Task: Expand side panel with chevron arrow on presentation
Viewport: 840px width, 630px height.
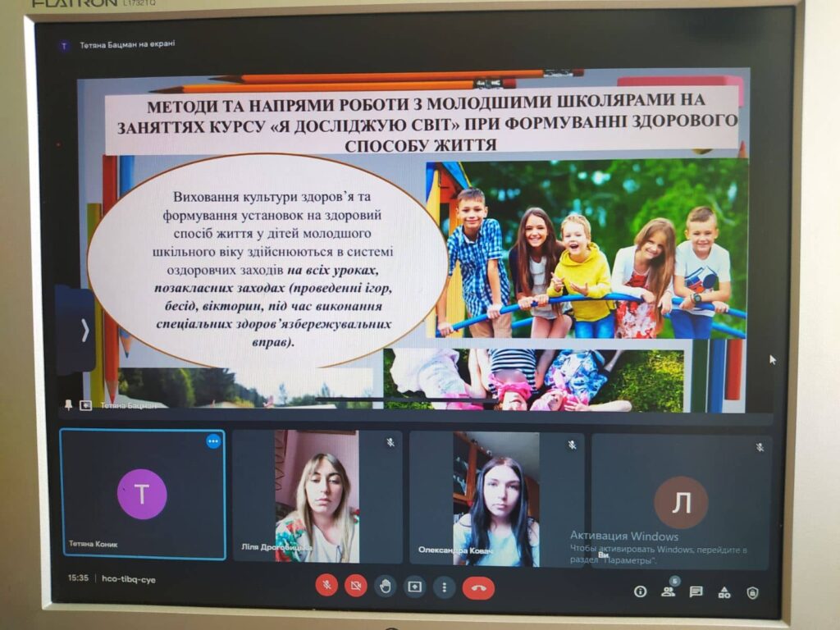Action: coord(83,330)
